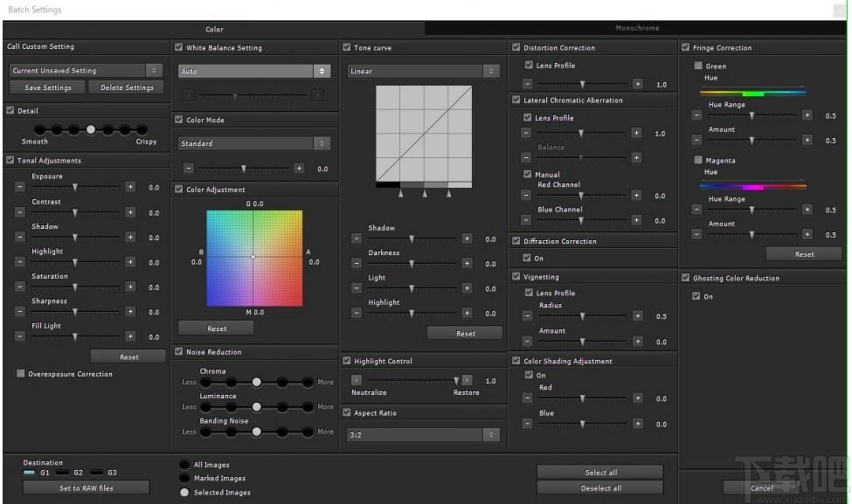852x504 pixels.
Task: Enable Overexposure Correction checkbox
Action: coord(21,374)
